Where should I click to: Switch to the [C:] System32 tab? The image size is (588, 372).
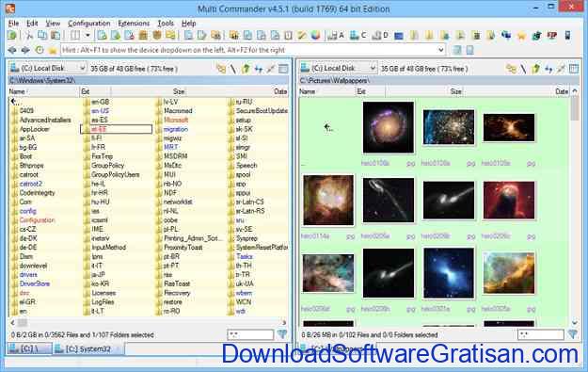pyautogui.click(x=88, y=348)
